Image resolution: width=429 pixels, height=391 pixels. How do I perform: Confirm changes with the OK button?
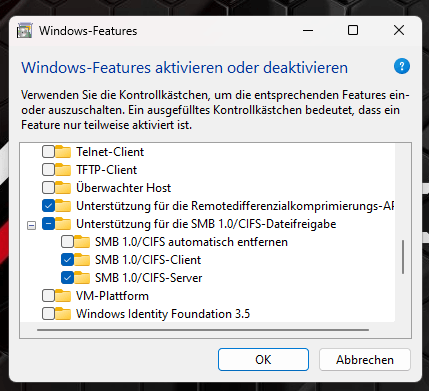pos(263,360)
